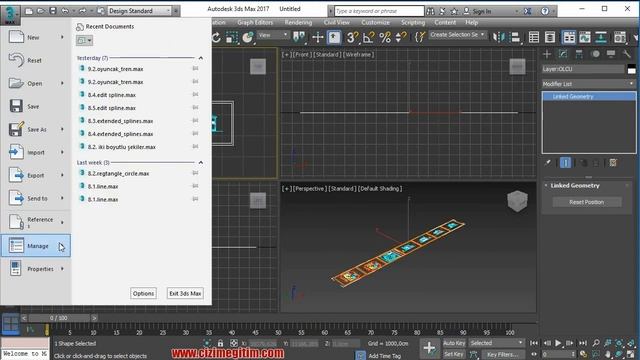The height and width of the screenshot is (360, 640).
Task: Open the Manage menu item
Action: (x=36, y=246)
